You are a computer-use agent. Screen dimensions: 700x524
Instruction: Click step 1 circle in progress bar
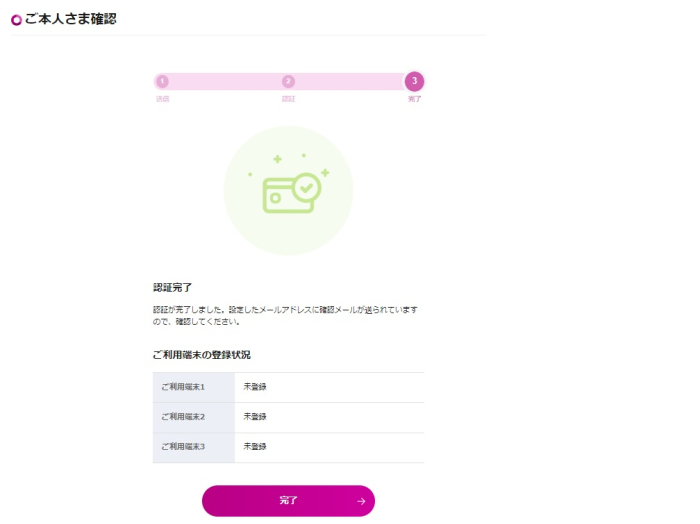162,81
